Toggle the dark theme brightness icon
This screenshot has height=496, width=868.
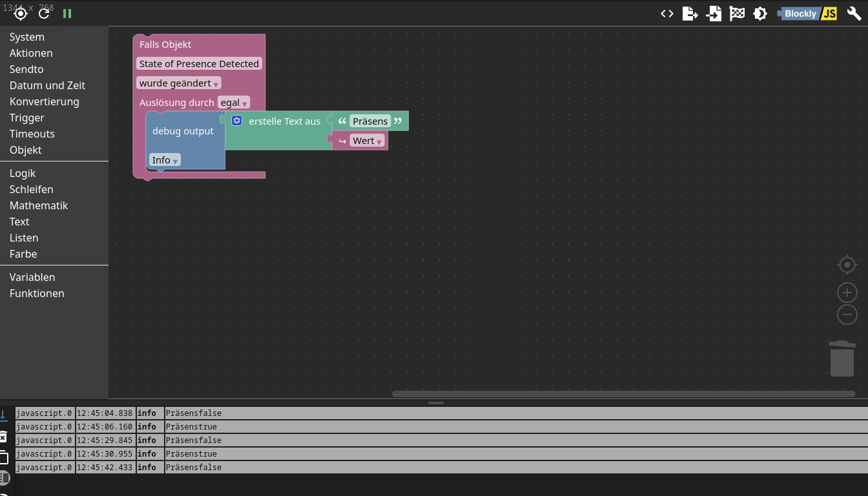click(760, 14)
